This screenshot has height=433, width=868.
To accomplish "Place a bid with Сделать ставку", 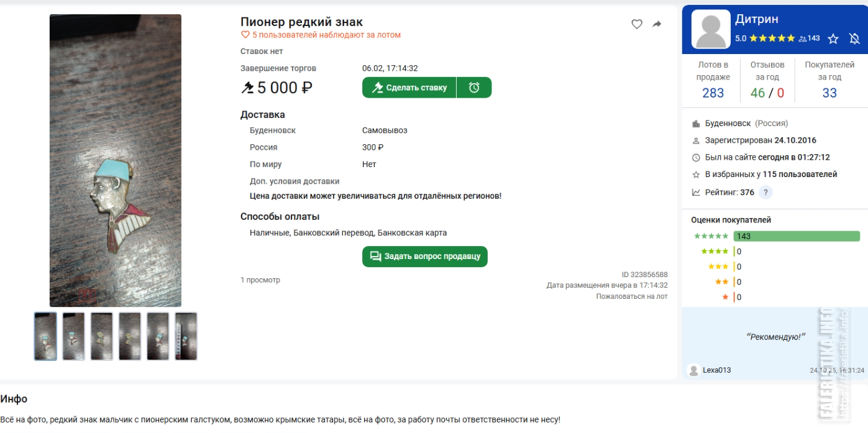I will click(x=409, y=88).
